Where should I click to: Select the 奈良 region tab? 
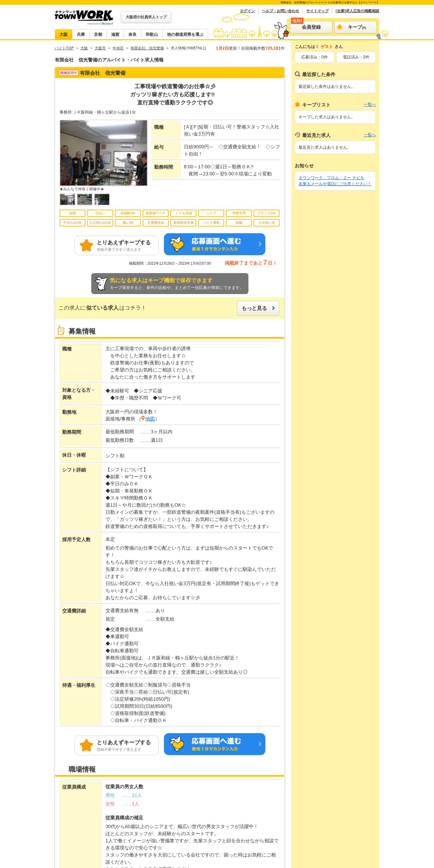[x=132, y=34]
